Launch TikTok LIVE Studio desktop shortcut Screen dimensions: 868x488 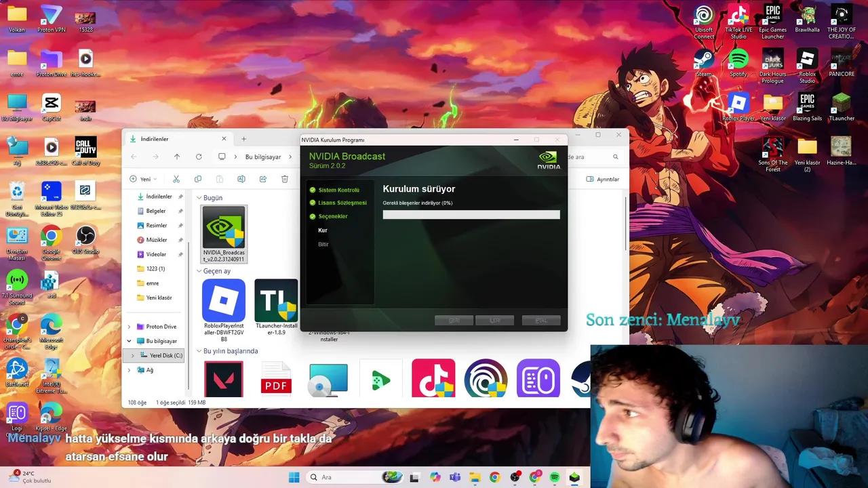point(738,22)
